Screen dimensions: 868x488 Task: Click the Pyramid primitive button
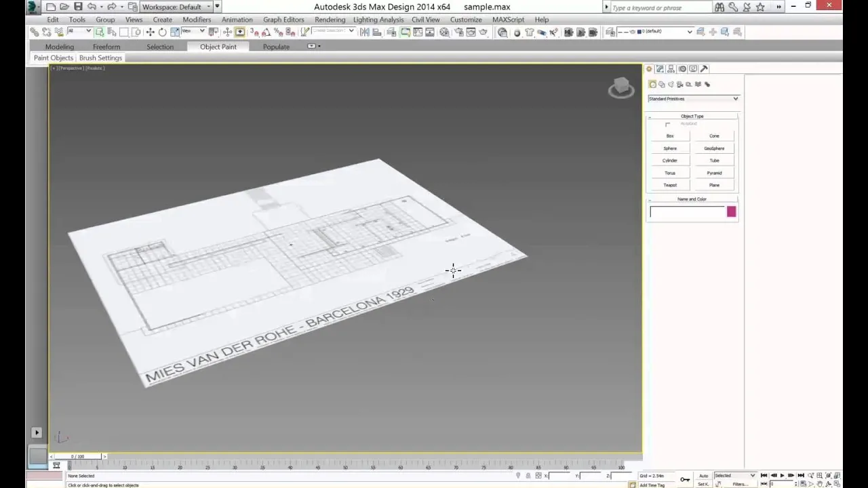click(714, 173)
